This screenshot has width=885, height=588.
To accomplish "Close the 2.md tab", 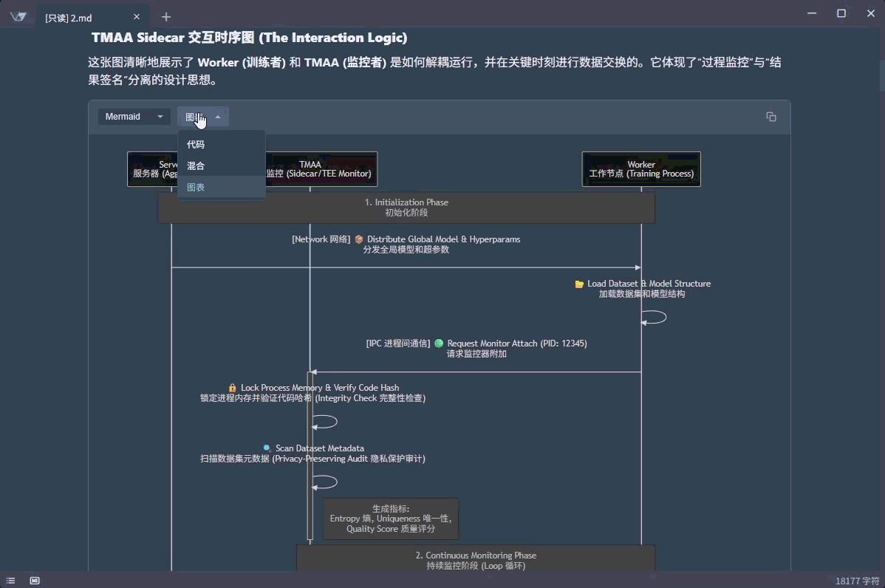I will [136, 17].
